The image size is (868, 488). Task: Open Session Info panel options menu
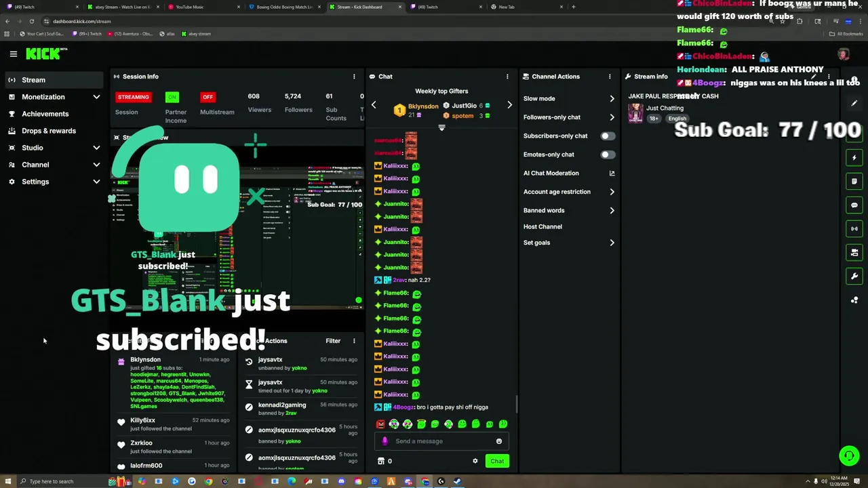(353, 77)
